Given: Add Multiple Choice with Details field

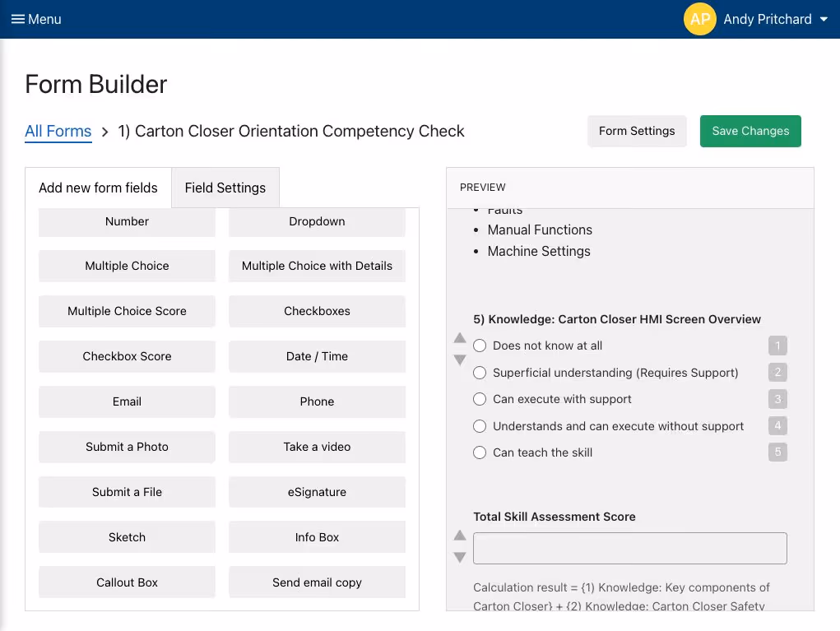Looking at the screenshot, I should coord(317,266).
